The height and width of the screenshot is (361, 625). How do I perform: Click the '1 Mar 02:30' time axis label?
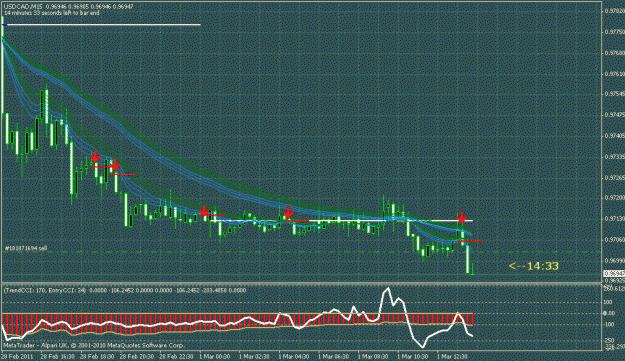tap(254, 356)
